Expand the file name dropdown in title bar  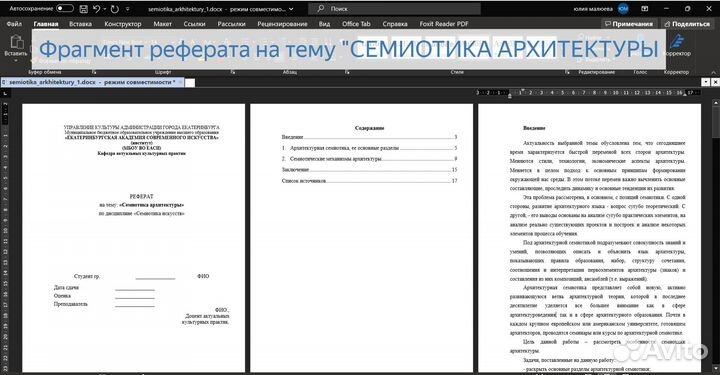(x=291, y=9)
